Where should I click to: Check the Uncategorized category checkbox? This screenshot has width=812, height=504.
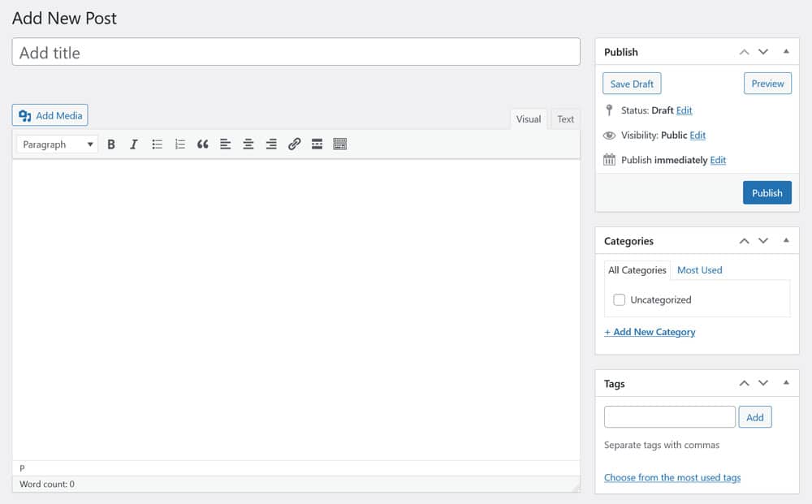[620, 299]
